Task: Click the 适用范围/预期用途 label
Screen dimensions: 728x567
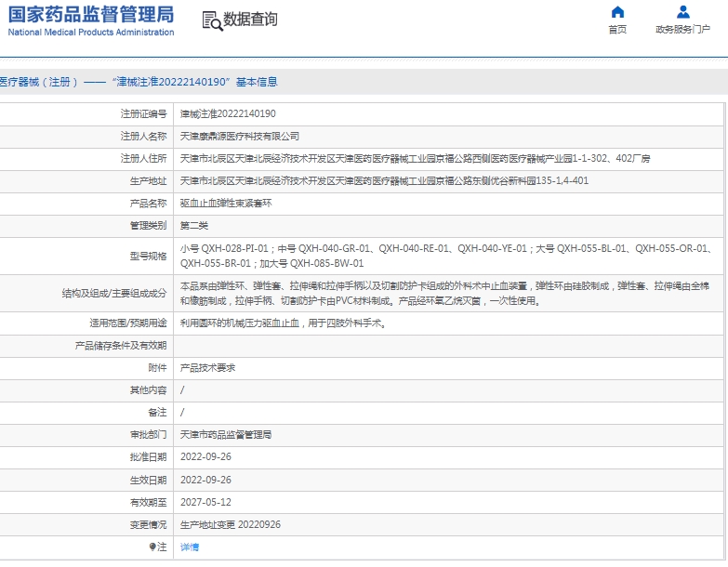Action: pos(128,323)
